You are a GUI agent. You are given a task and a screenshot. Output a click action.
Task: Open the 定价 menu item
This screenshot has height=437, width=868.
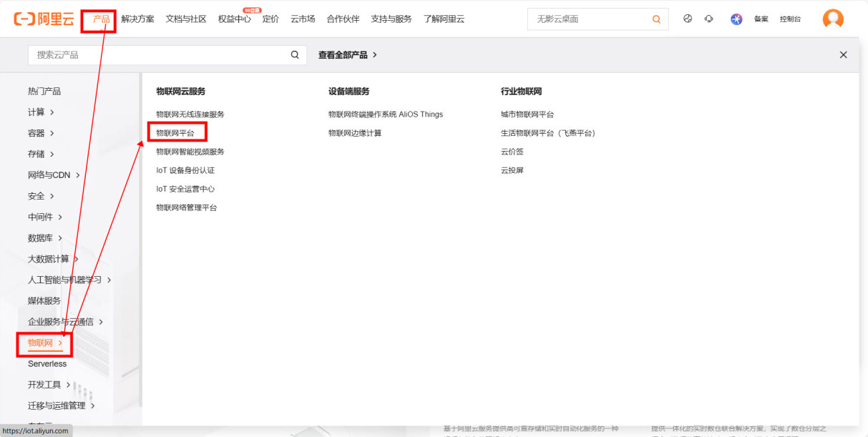click(270, 19)
